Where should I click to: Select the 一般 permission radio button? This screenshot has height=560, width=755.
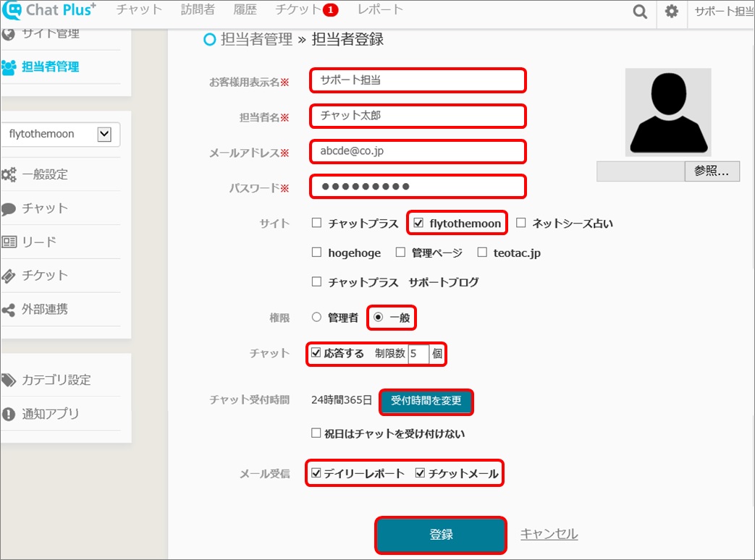[x=378, y=317]
